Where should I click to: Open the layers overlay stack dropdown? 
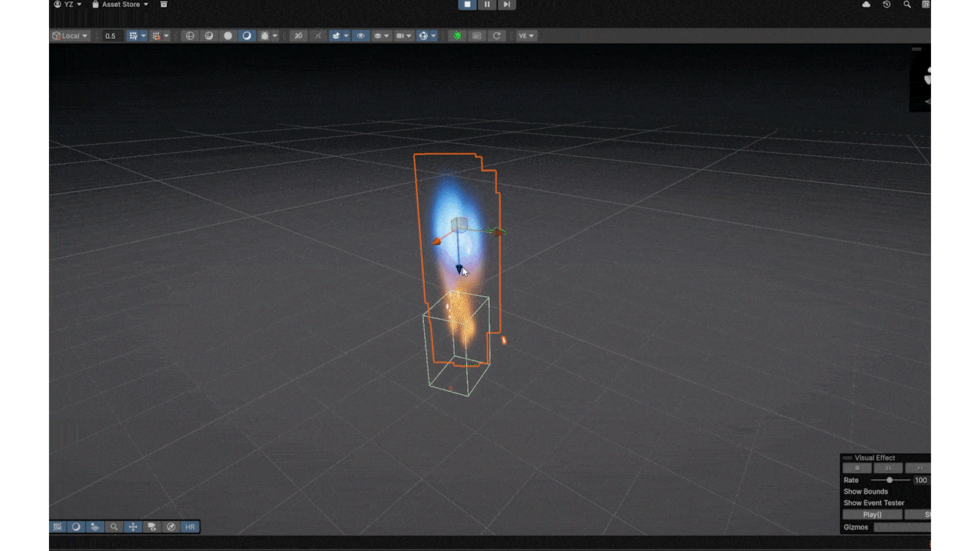[381, 36]
